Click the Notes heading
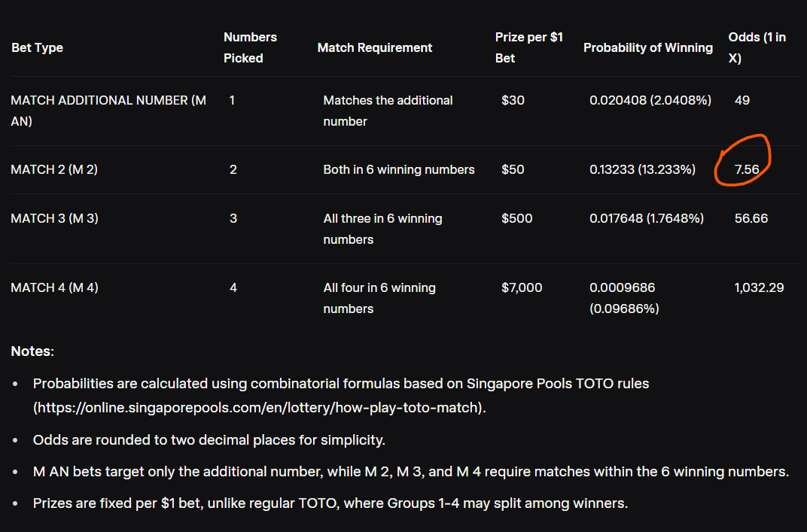Image resolution: width=807 pixels, height=532 pixels. click(x=32, y=351)
